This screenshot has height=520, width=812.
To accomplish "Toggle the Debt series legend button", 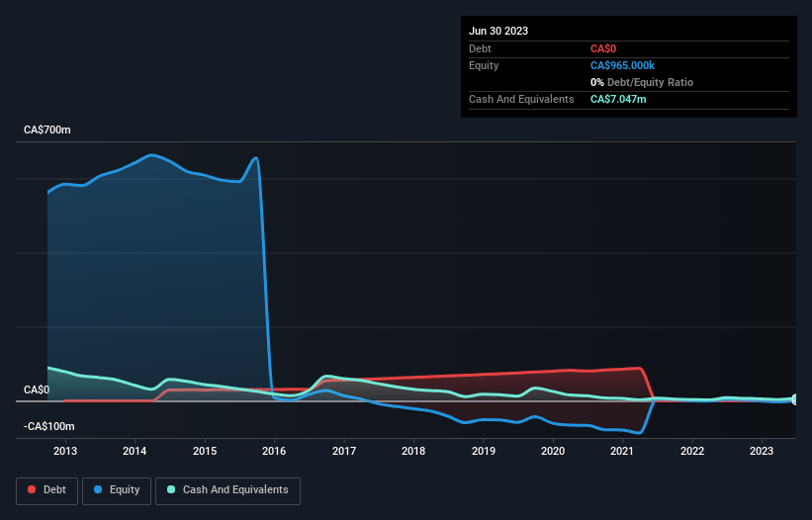I will [47, 490].
